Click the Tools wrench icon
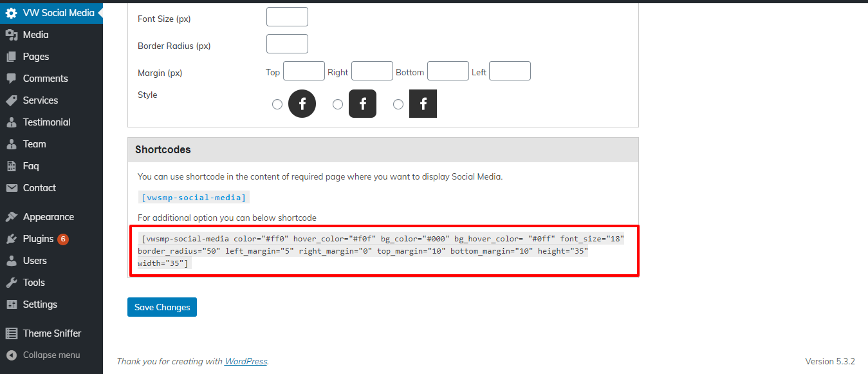The height and width of the screenshot is (374, 868). point(12,283)
